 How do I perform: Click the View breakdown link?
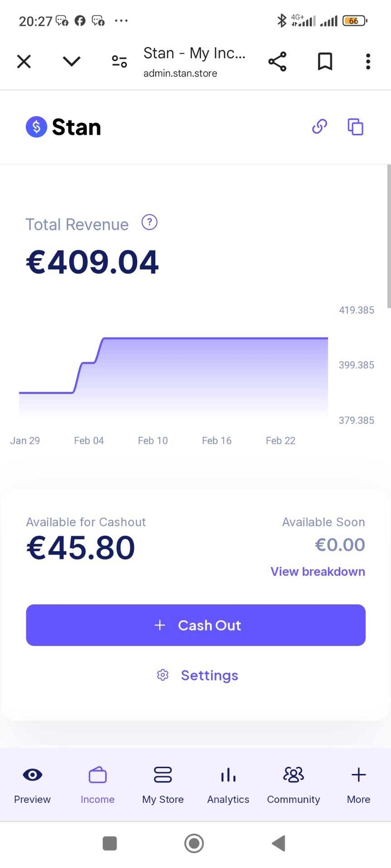point(318,571)
